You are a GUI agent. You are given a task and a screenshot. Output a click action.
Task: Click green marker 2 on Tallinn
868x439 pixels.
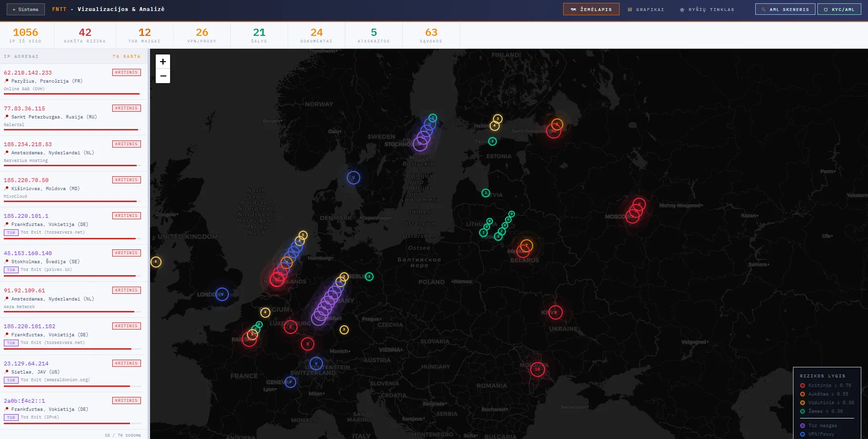pos(493,141)
